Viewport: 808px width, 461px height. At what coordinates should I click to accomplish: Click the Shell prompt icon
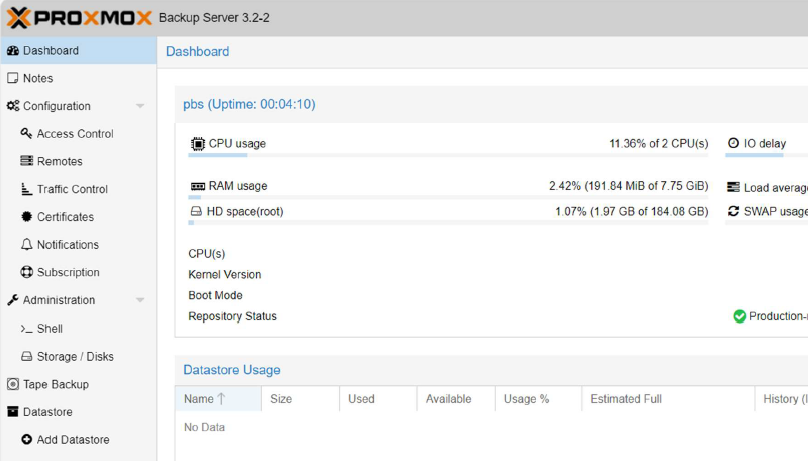point(26,329)
